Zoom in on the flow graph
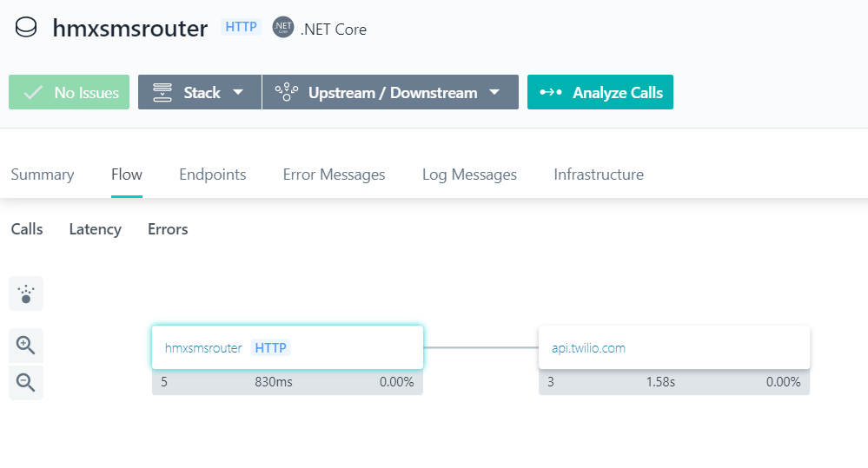The width and height of the screenshot is (868, 468). click(26, 346)
